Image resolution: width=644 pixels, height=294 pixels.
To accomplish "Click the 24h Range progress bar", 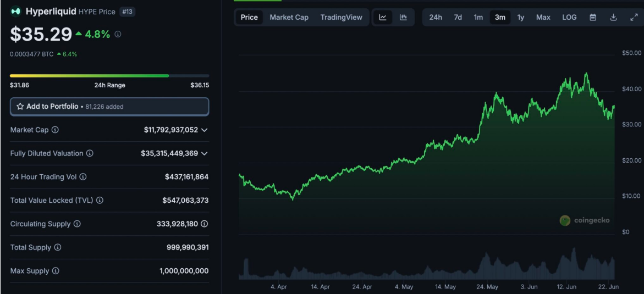I will pos(109,75).
